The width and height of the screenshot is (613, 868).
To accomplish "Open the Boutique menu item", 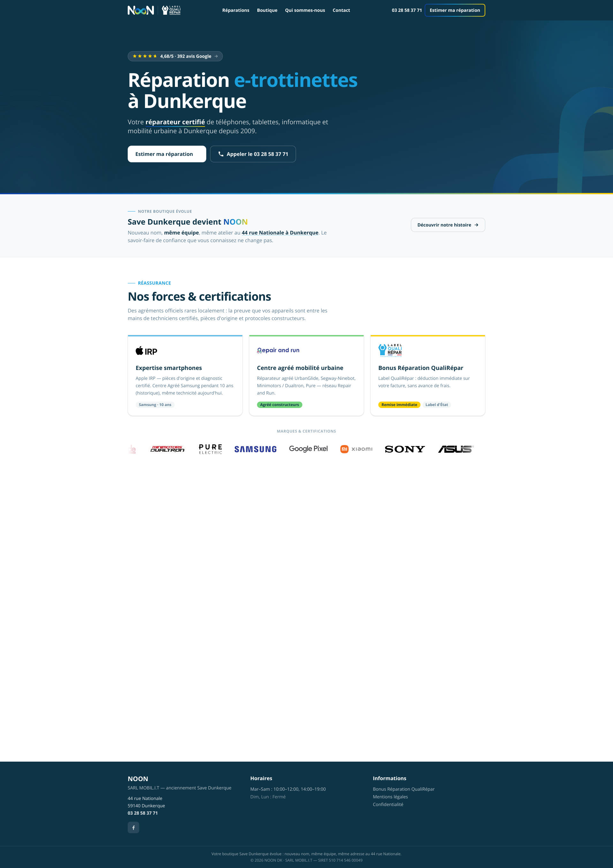I will [267, 10].
